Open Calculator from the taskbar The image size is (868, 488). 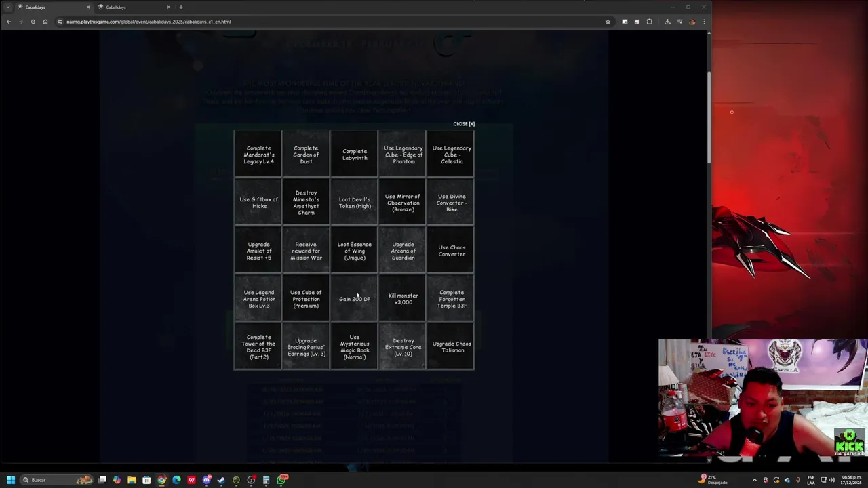(266, 480)
